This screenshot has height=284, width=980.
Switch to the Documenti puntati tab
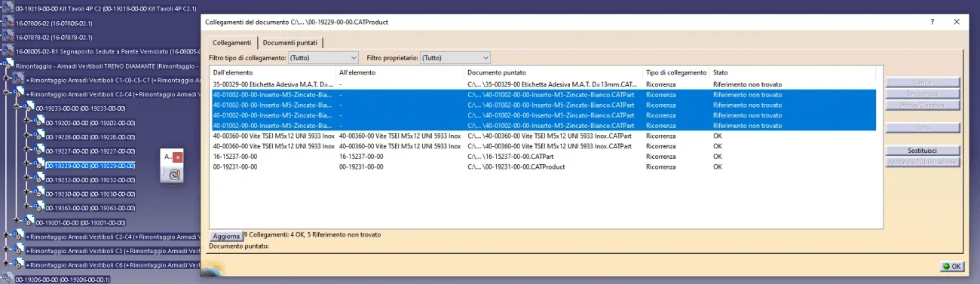click(x=290, y=42)
